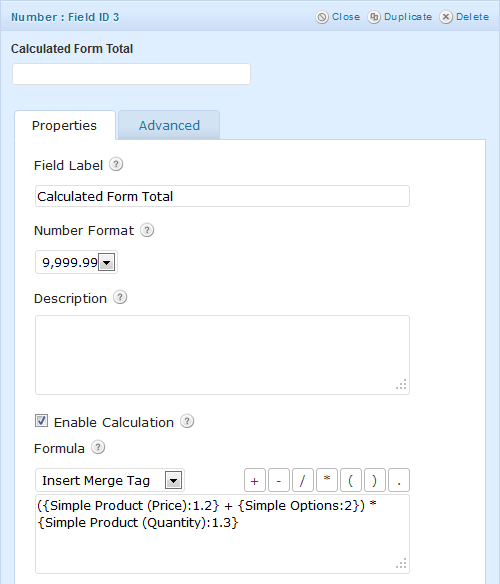
Task: Click the Field Label text input
Action: tap(222, 196)
